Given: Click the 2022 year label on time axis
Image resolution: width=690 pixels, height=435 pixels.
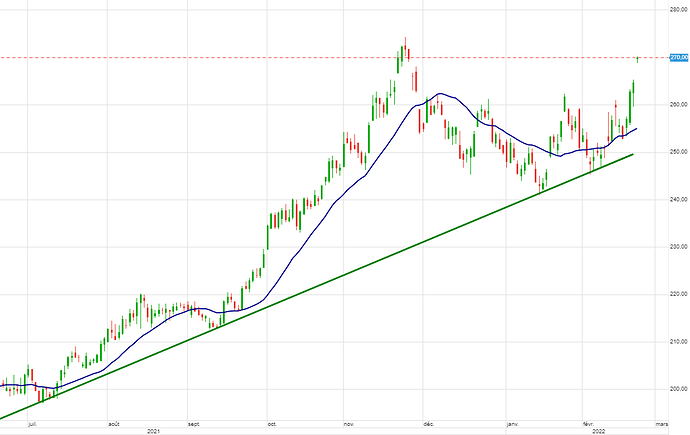Looking at the screenshot, I should point(598,431).
